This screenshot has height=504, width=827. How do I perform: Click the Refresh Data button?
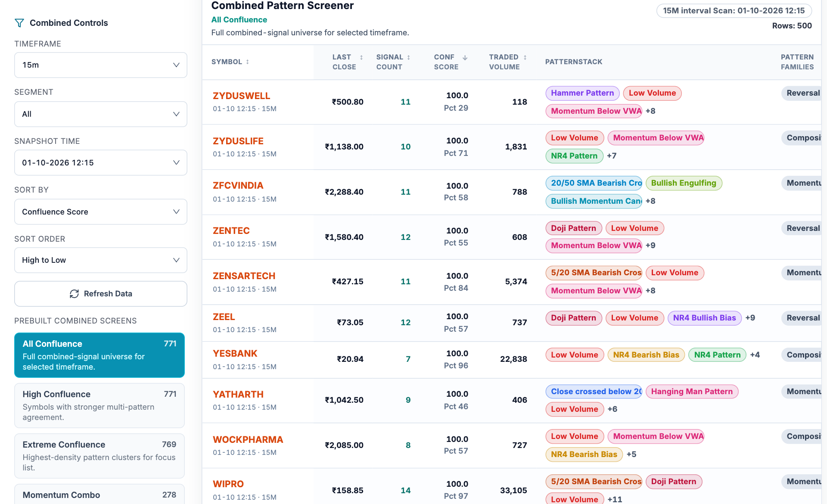[101, 294]
